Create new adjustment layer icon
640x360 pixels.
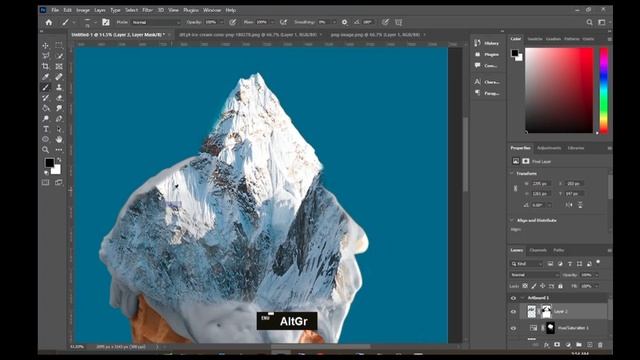(x=568, y=345)
